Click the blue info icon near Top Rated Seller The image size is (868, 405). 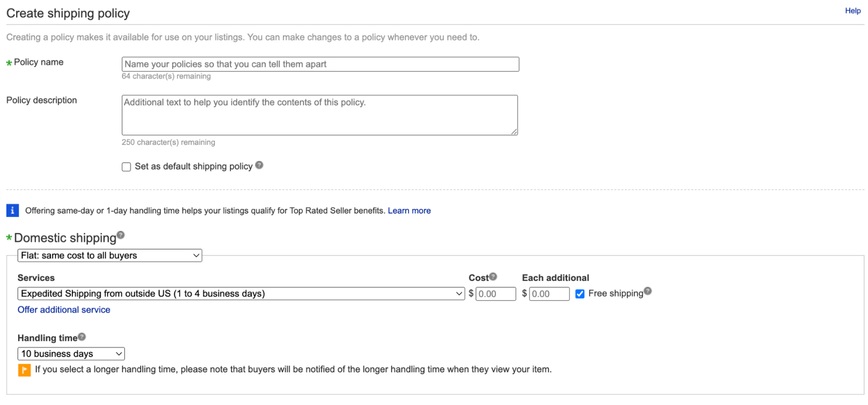coord(13,211)
